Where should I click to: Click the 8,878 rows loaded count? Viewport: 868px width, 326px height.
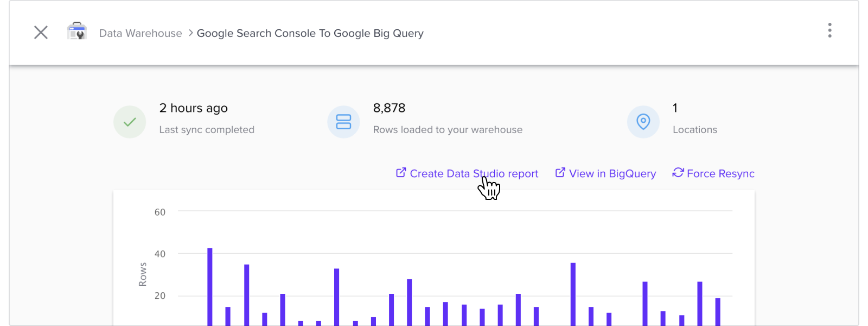pos(389,108)
